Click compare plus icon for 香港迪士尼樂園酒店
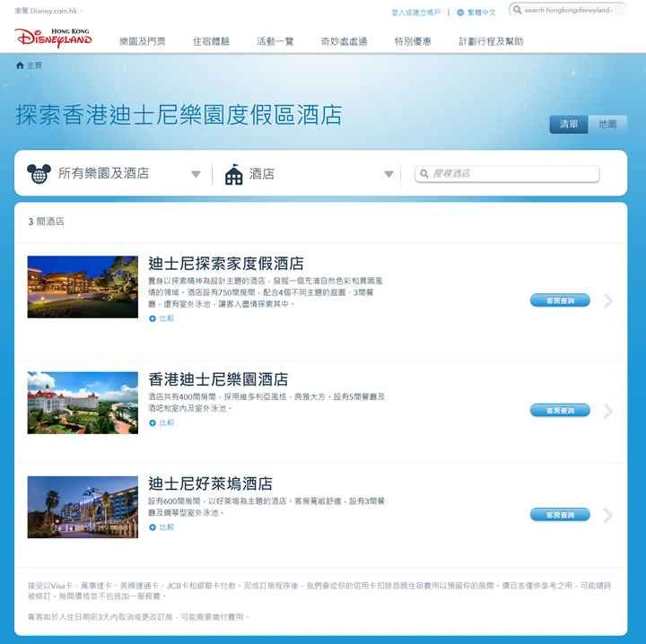 click(x=153, y=422)
